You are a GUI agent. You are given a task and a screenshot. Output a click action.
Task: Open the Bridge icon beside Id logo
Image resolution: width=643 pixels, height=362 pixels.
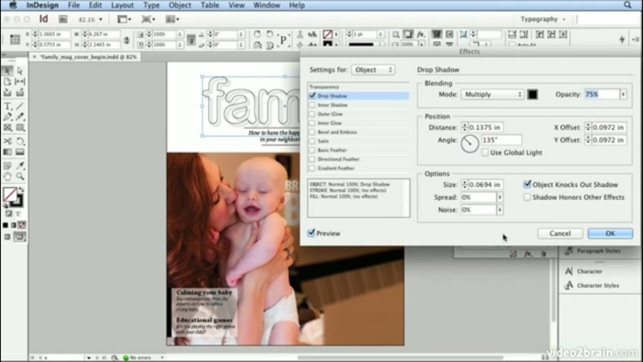click(63, 19)
